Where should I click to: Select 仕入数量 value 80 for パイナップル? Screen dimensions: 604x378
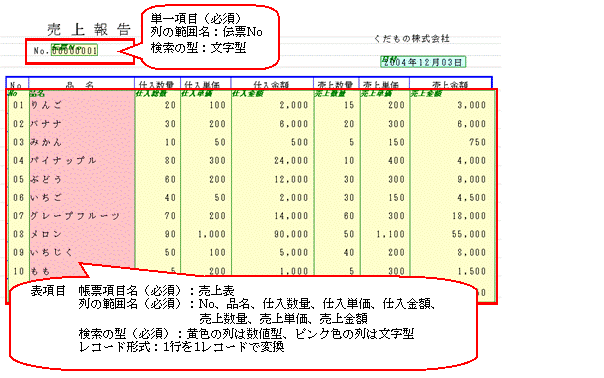click(x=170, y=161)
